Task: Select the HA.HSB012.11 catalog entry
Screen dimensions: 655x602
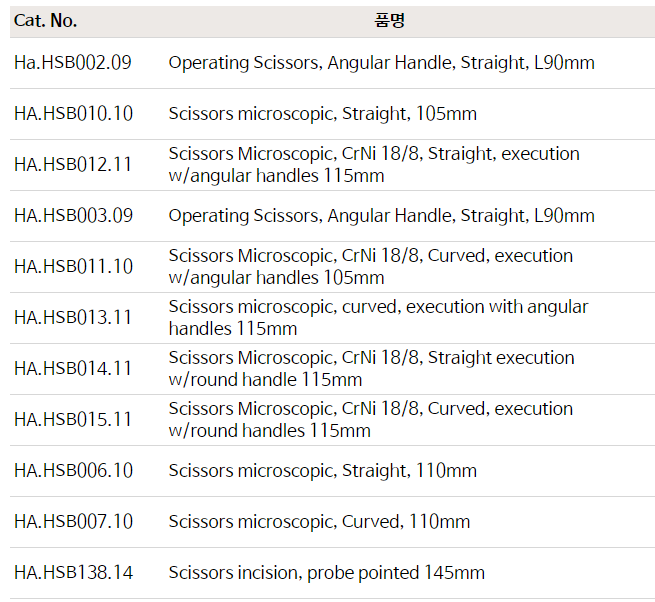Action: point(73,165)
